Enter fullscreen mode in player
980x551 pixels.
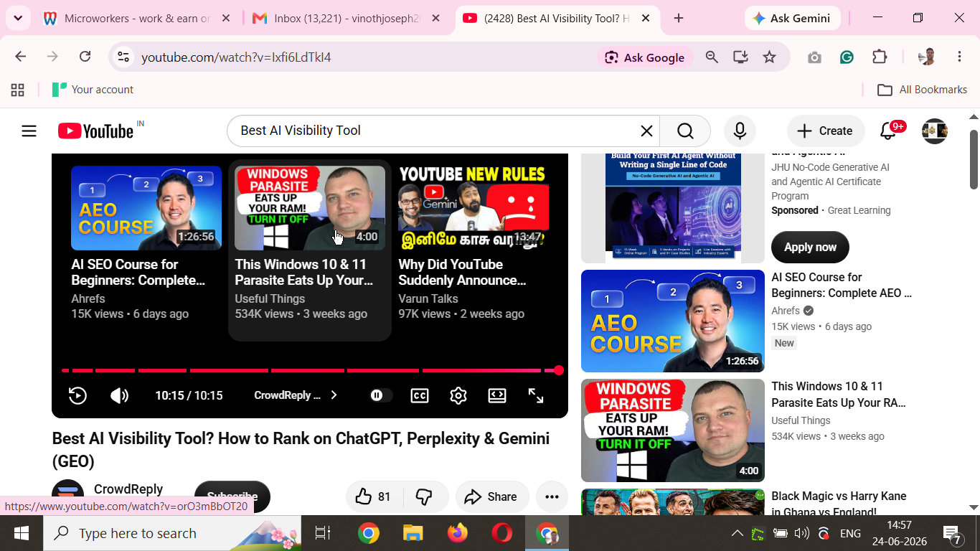tap(536, 395)
